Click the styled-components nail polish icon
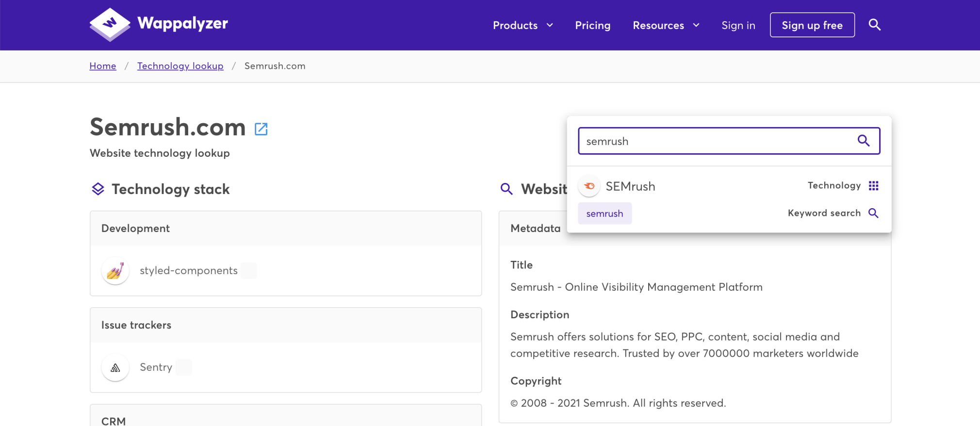The width and height of the screenshot is (980, 426). click(x=115, y=271)
